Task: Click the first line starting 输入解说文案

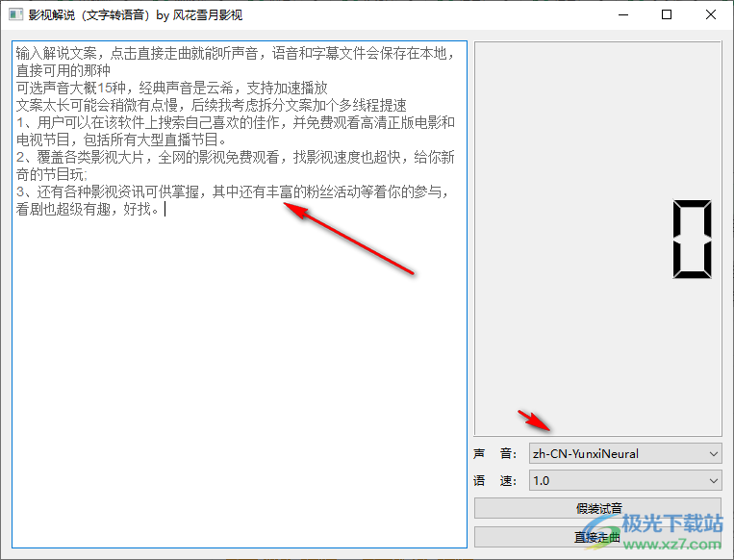Action: click(x=231, y=54)
